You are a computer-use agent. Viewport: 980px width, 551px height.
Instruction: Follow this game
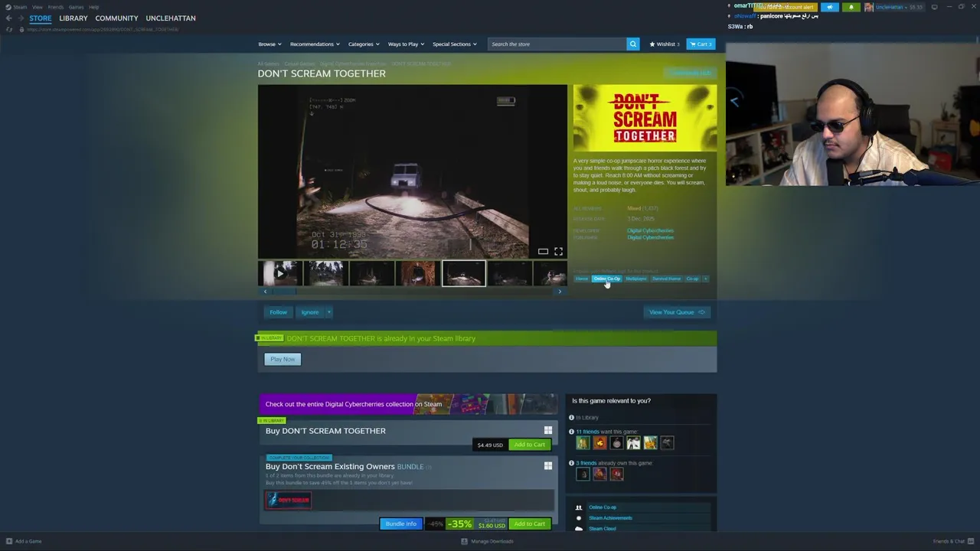click(278, 312)
